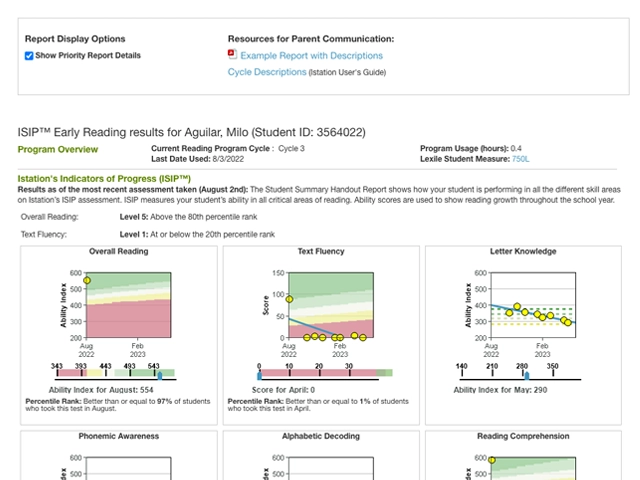
Task: Click Program Usage hours value 0.4
Action: coord(516,149)
